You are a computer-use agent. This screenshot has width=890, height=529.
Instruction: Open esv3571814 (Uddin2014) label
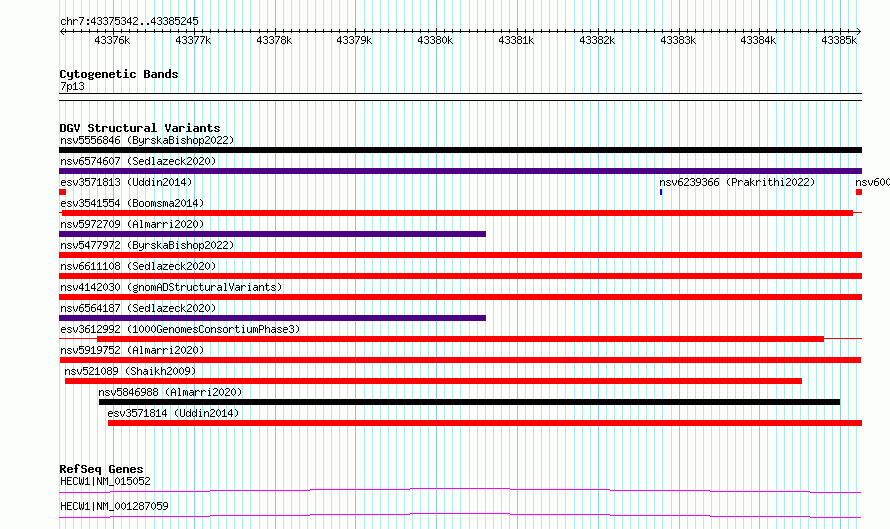coord(173,413)
